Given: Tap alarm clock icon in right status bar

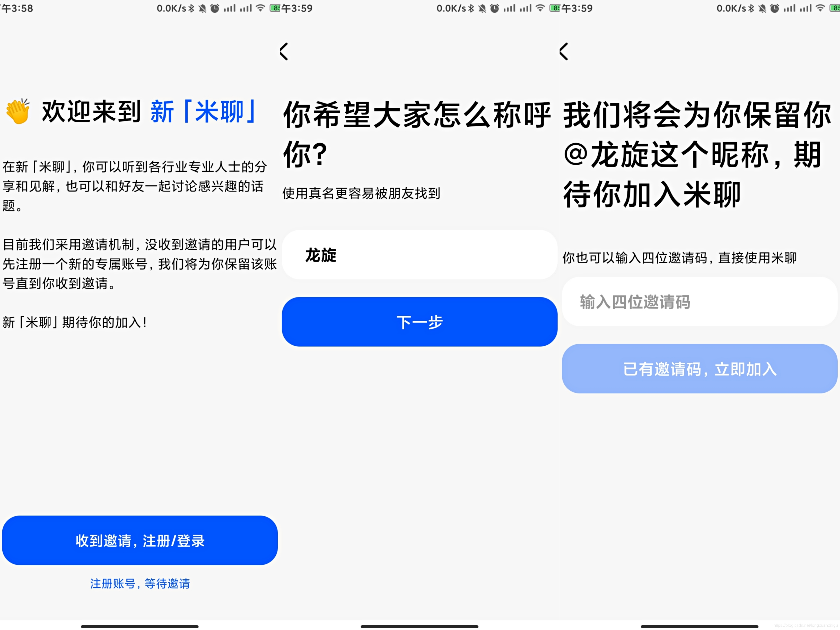Looking at the screenshot, I should click(775, 8).
